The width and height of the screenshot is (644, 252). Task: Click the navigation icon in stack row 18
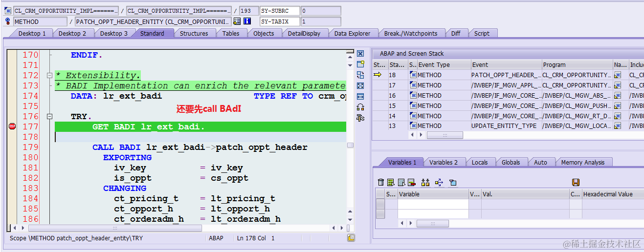pyautogui.click(x=618, y=75)
